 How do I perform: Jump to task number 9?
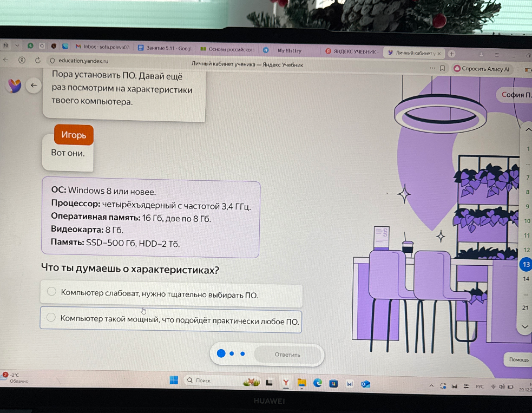click(527, 206)
